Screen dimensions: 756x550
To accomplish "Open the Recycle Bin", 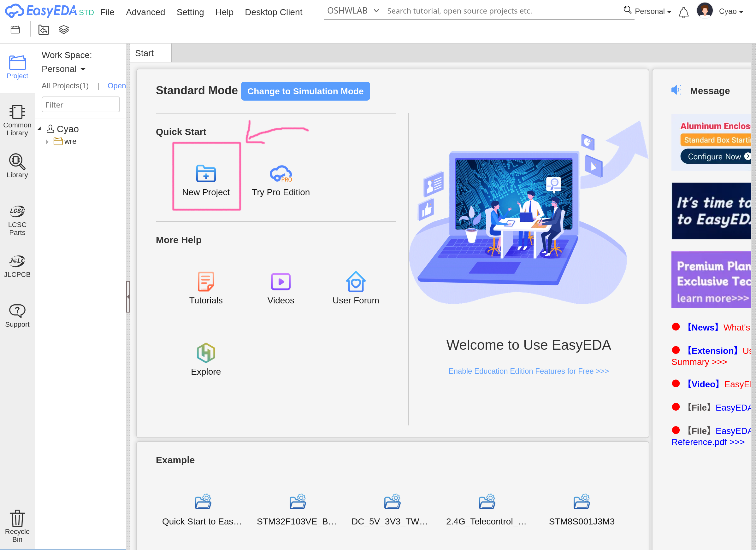I will (17, 526).
